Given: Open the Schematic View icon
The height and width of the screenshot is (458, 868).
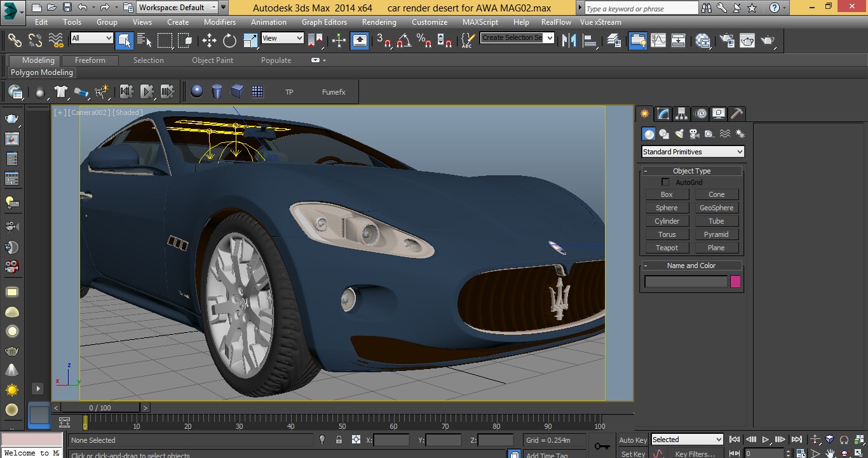Looking at the screenshot, I should [x=679, y=40].
